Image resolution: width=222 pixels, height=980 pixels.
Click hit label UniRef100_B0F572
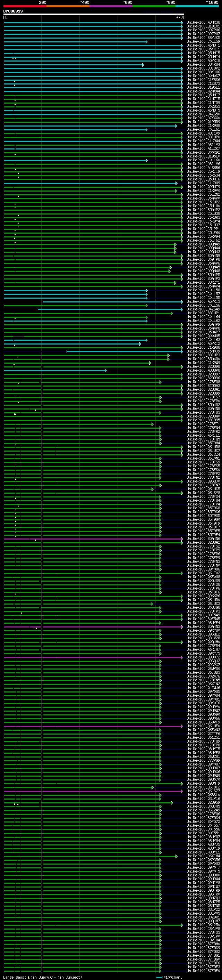point(203,822)
